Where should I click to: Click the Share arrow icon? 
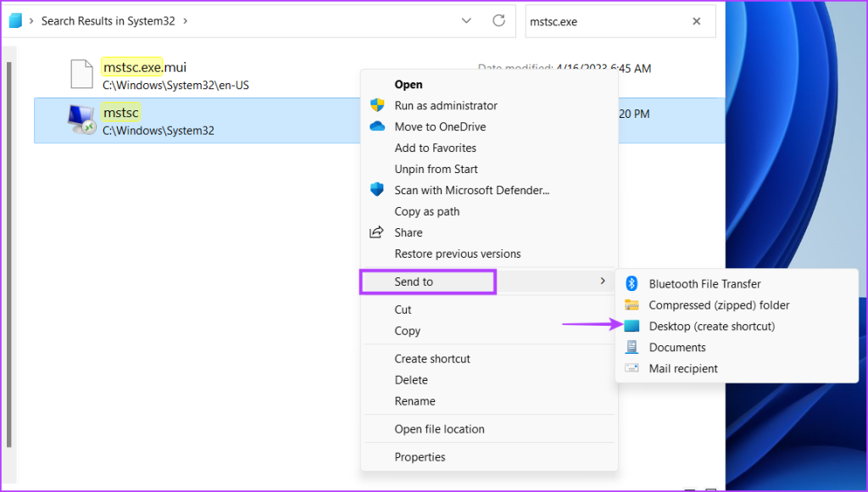376,232
